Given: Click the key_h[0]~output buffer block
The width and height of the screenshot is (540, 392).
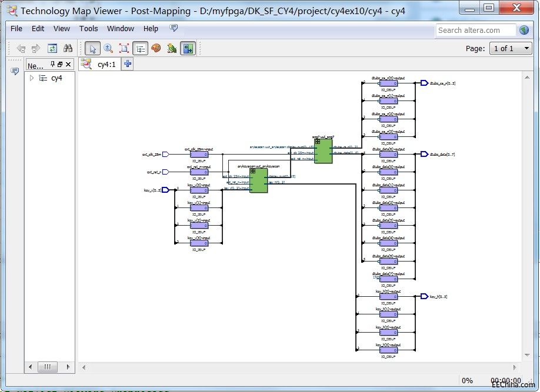Looking at the screenshot, I should pyautogui.click(x=388, y=297).
